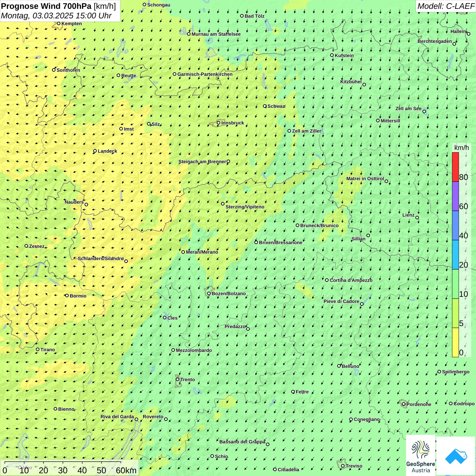Click the 'Bienno' label
The image size is (476, 476).
pos(66,409)
